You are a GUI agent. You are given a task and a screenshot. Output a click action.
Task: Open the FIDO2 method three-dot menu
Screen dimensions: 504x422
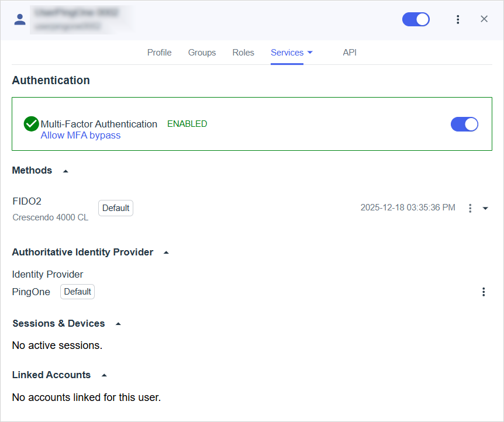pos(470,208)
